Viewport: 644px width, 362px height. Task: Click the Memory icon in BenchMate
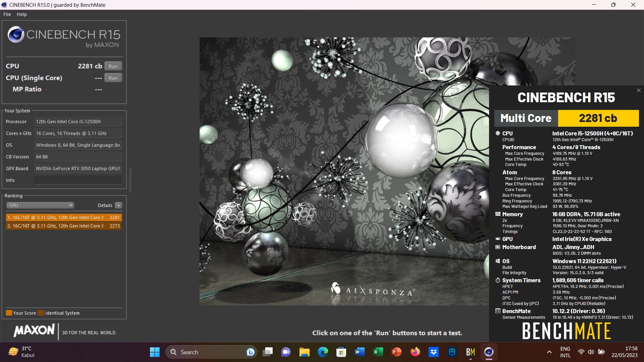[498, 214]
